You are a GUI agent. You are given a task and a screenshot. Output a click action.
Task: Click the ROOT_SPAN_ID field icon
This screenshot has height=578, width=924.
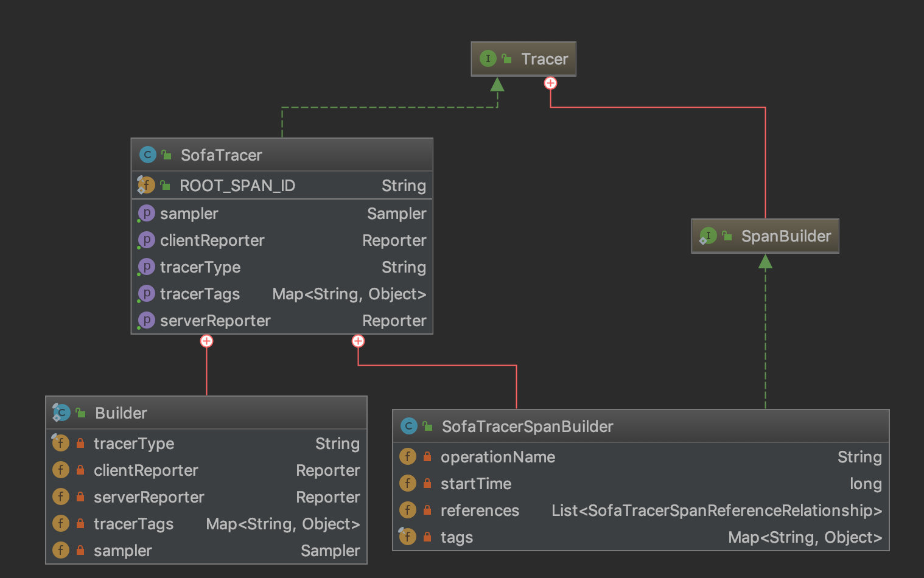click(146, 185)
